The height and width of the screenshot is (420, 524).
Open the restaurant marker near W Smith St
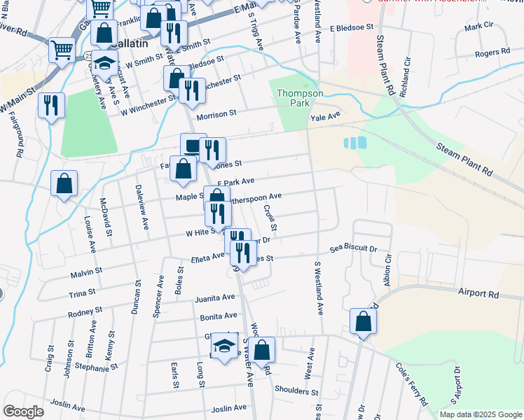[x=173, y=33]
